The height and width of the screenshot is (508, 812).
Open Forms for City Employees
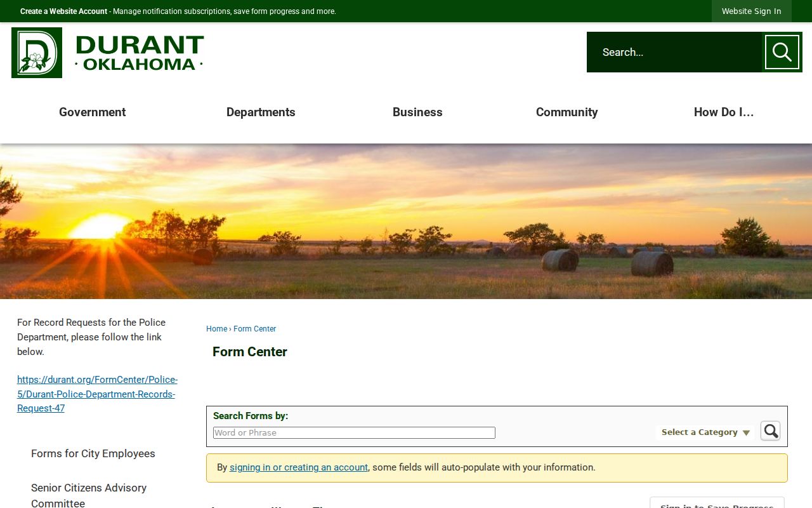[93, 453]
